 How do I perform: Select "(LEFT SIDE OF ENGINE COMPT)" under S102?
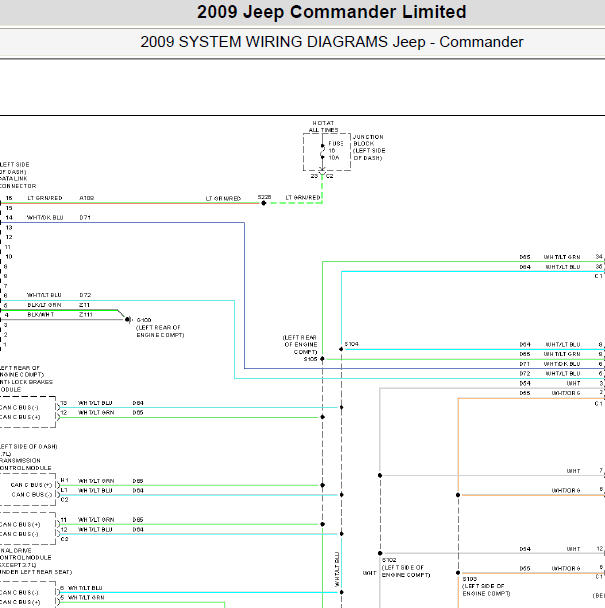tap(406, 571)
